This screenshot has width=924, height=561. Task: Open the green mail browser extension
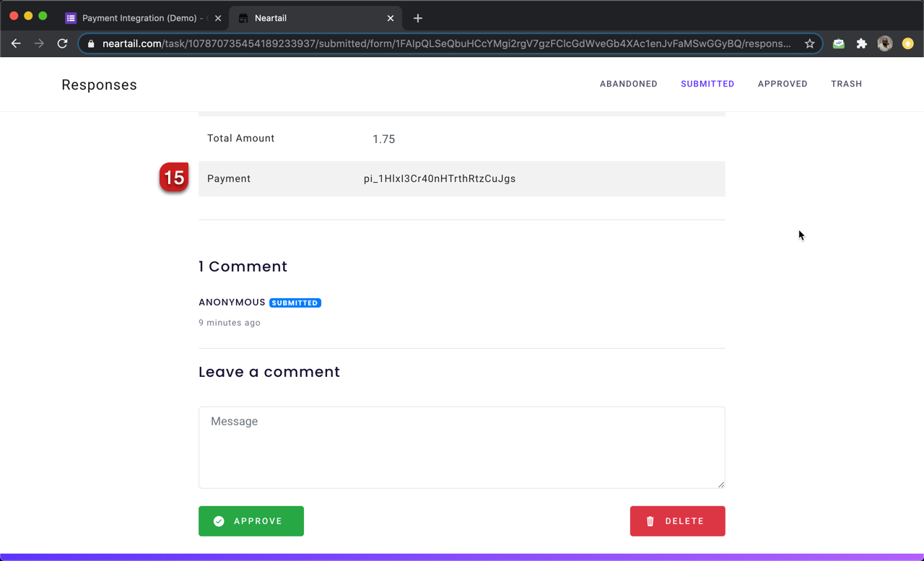pos(838,43)
